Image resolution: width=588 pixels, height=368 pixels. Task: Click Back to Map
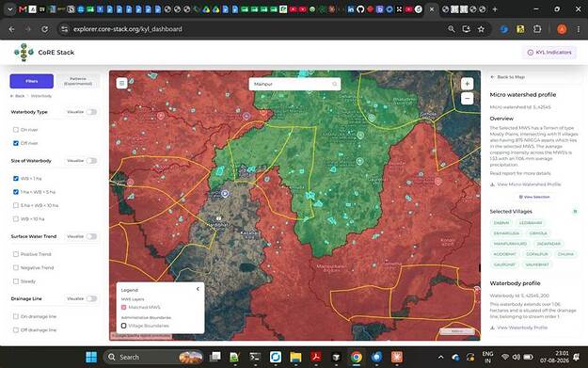[508, 77]
